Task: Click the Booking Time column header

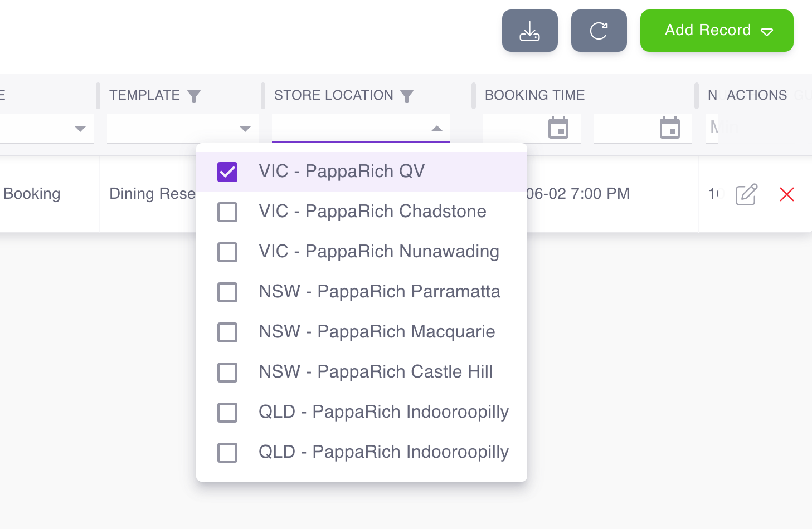Action: 534,95
